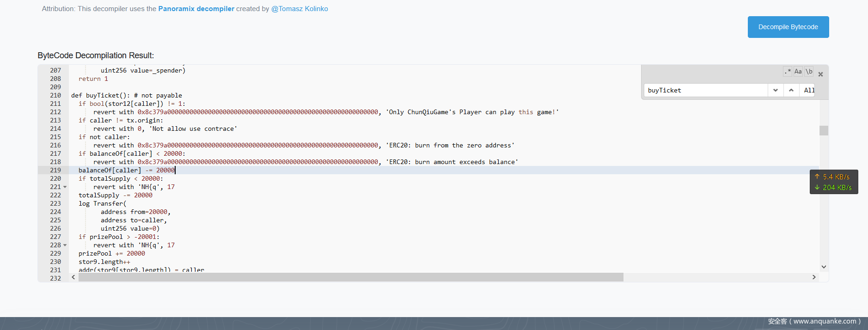This screenshot has width=868, height=330.
Task: Click the buyTicket search input field
Action: click(705, 90)
